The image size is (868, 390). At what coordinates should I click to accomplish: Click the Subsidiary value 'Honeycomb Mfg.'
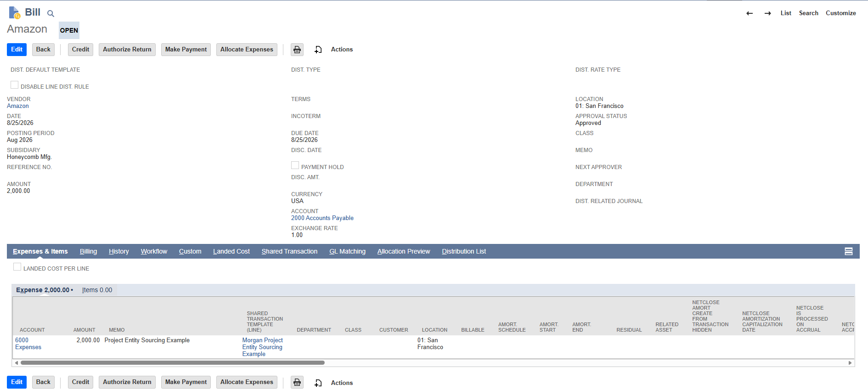click(29, 157)
